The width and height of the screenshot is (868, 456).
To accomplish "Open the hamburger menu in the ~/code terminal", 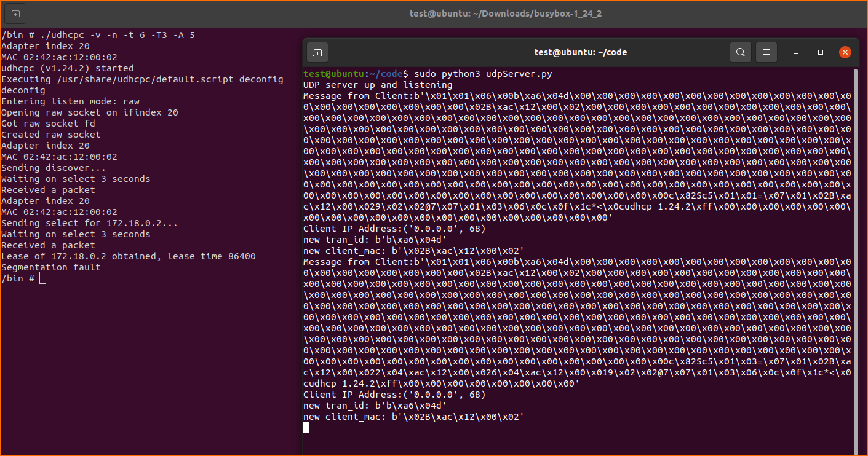I will click(766, 52).
